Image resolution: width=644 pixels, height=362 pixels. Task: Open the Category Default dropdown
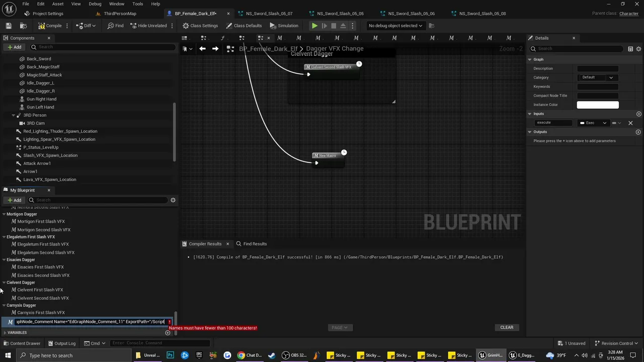[x=598, y=77]
